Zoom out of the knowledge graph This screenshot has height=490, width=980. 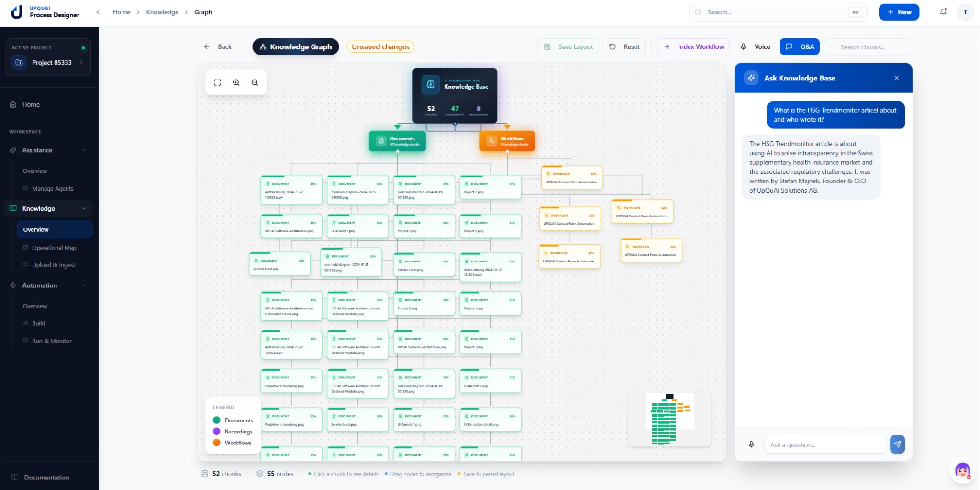click(255, 82)
